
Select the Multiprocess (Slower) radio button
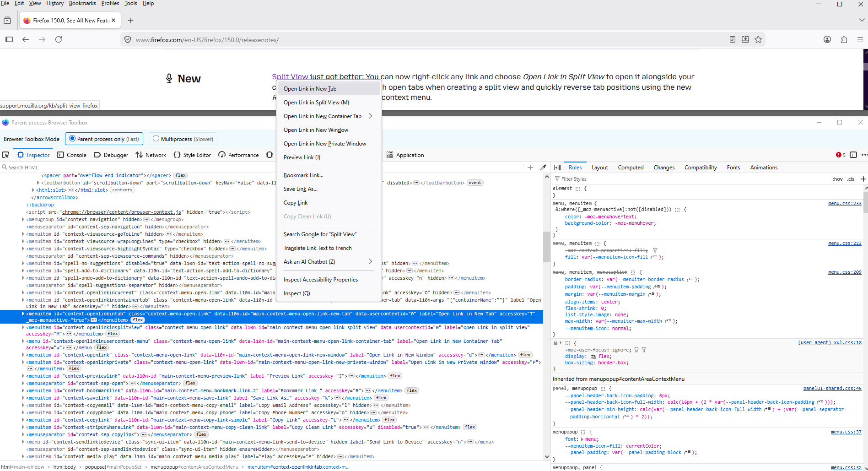(x=156, y=139)
